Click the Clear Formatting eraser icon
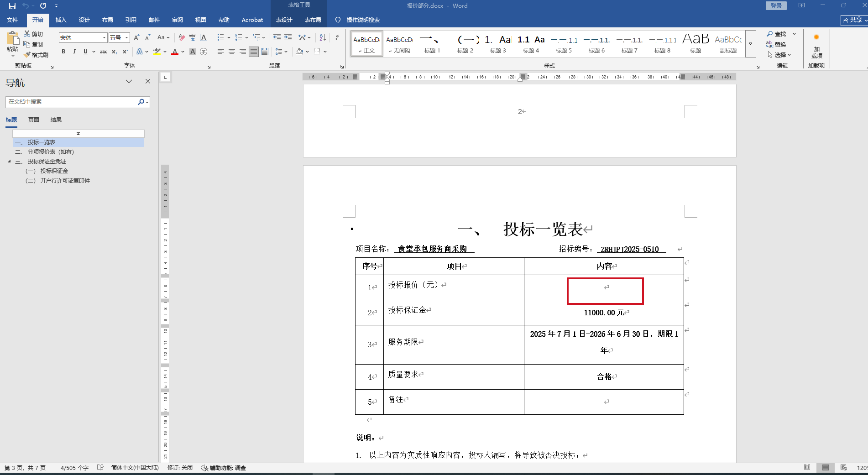Image resolution: width=868 pixels, height=475 pixels. [182, 37]
